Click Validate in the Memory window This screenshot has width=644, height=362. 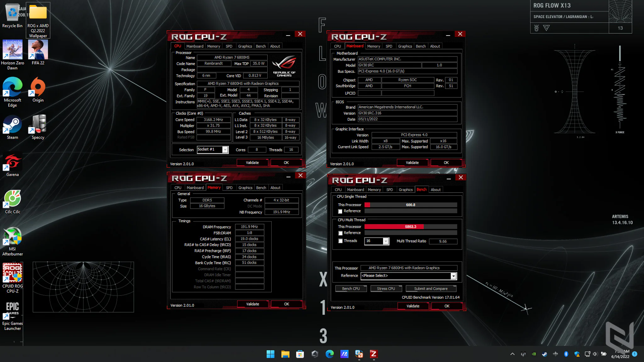(253, 304)
